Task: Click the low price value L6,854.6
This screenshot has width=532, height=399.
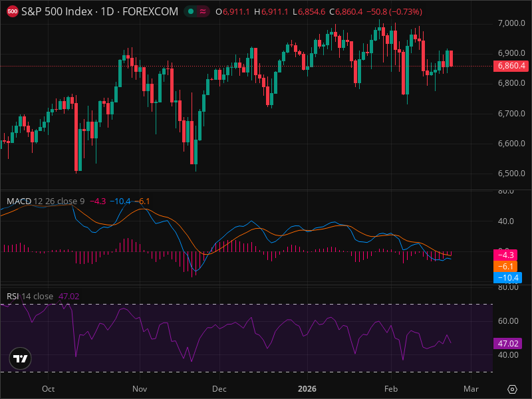Action: [309, 12]
